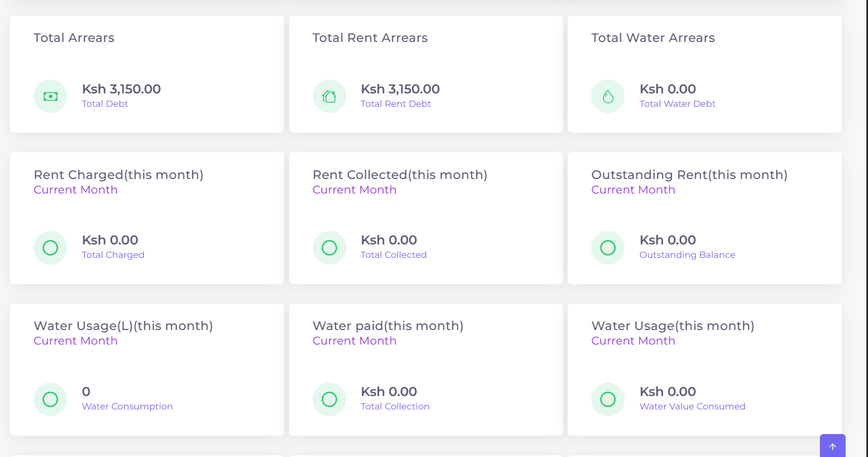Select the house icon on Total Rent Arrears
Screen dimensions: 868x457
[x=329, y=96]
